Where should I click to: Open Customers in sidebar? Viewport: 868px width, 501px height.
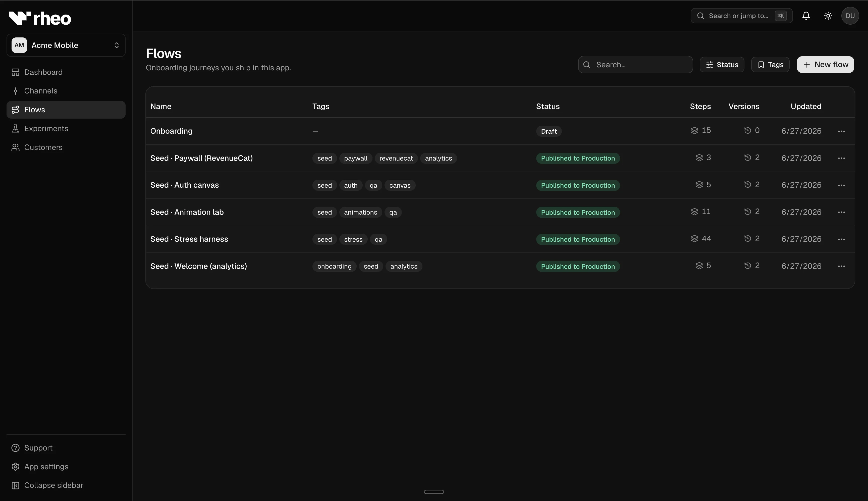point(66,147)
